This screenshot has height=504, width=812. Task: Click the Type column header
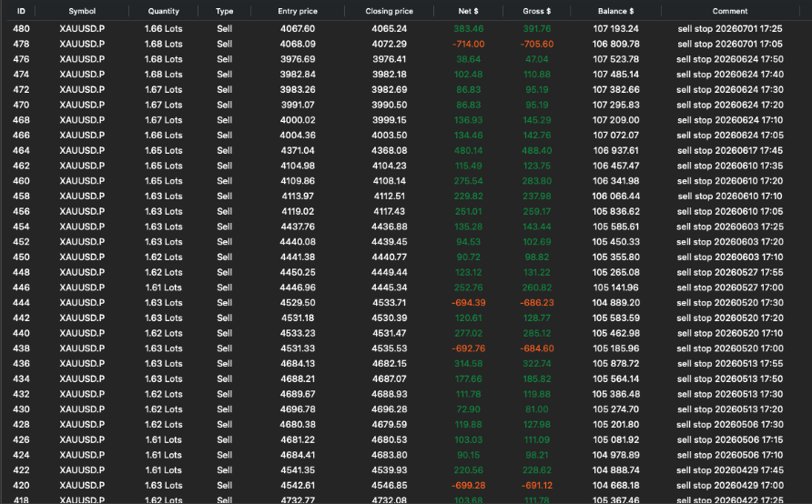tap(224, 11)
